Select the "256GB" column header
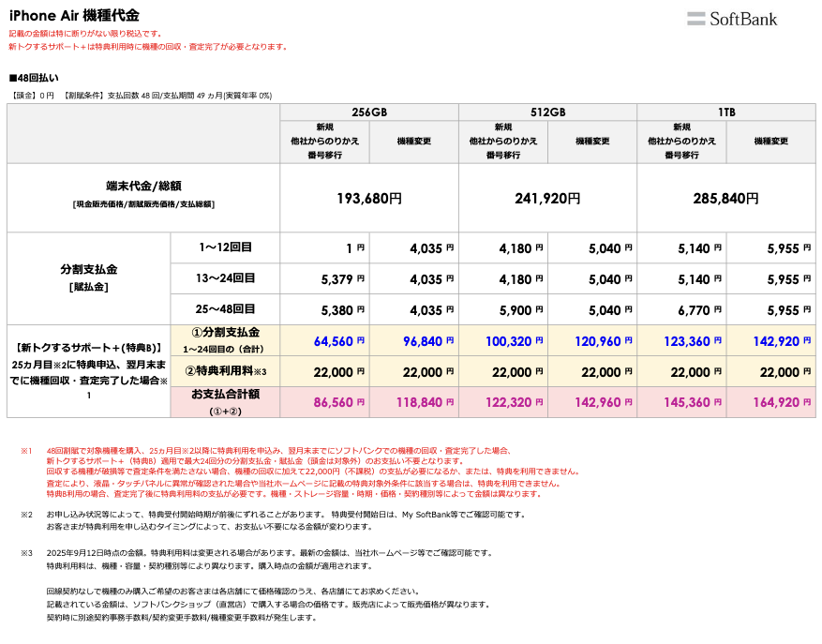 (369, 112)
